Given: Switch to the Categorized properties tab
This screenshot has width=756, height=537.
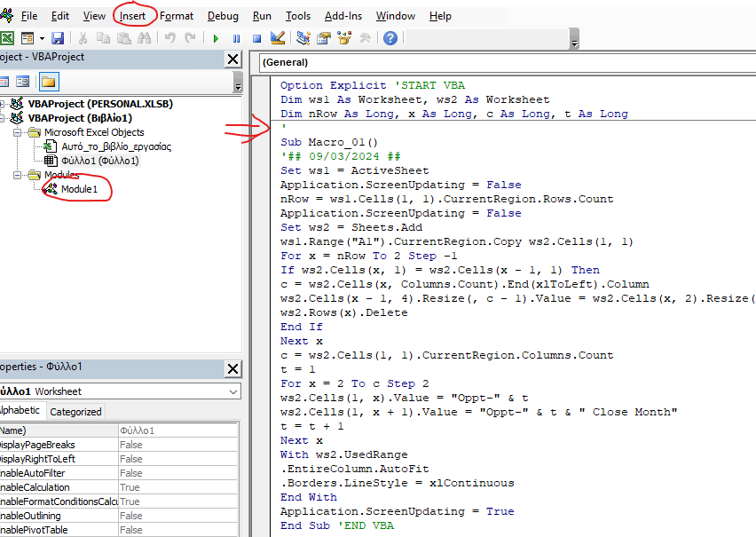Looking at the screenshot, I should click(75, 412).
